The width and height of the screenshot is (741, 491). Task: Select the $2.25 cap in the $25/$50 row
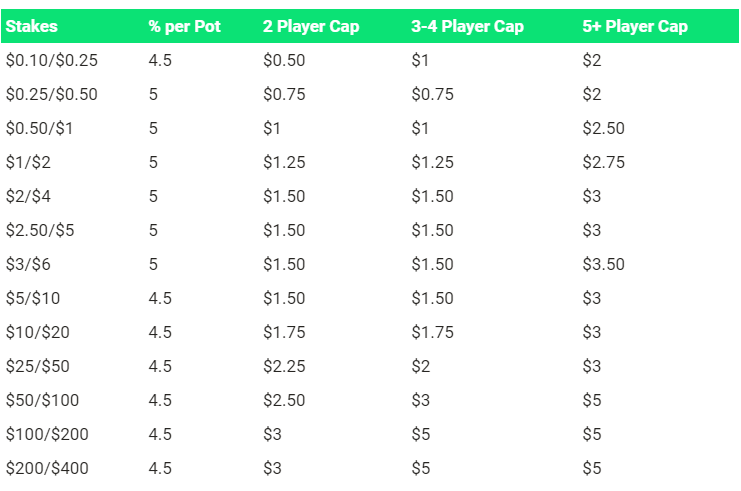(284, 367)
